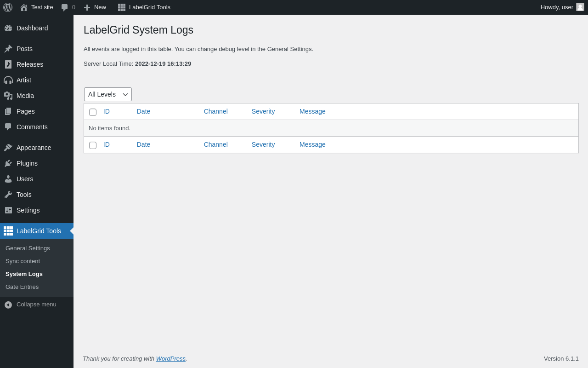This screenshot has width=588, height=368.
Task: Open Releases via the music note icon
Action: 8,64
